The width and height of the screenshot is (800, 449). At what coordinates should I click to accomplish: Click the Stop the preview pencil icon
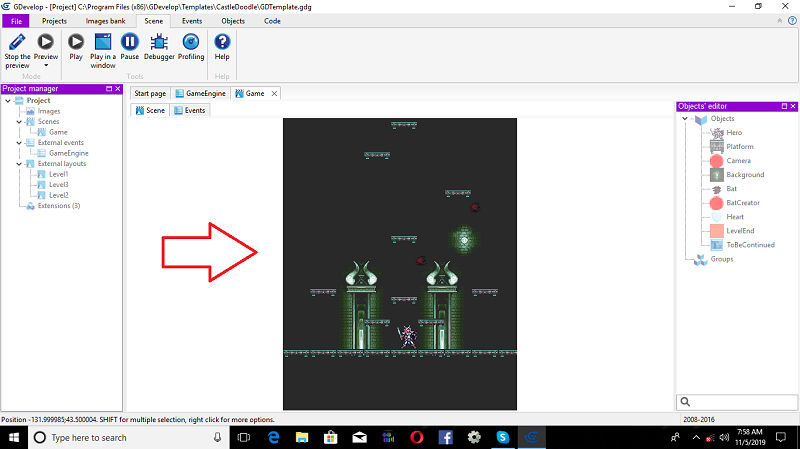17,42
